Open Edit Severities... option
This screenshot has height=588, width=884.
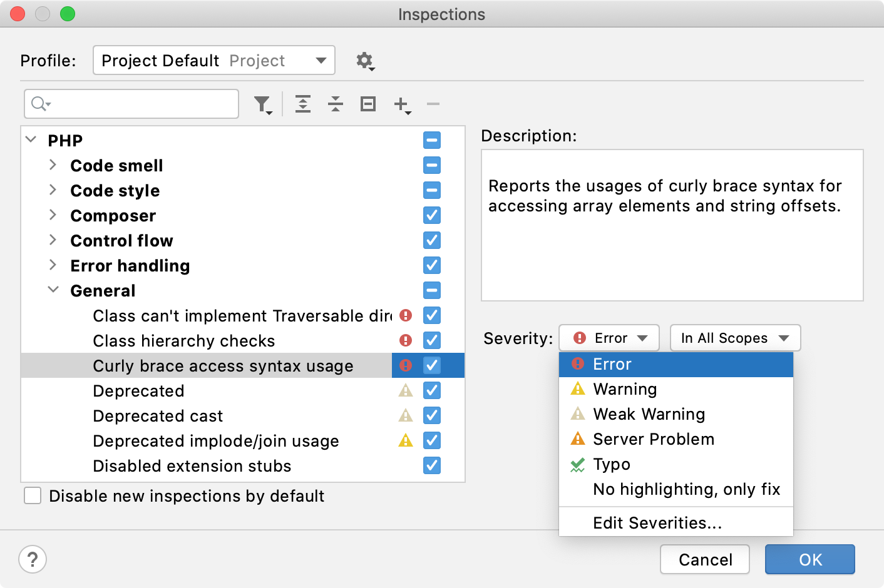pyautogui.click(x=676, y=523)
